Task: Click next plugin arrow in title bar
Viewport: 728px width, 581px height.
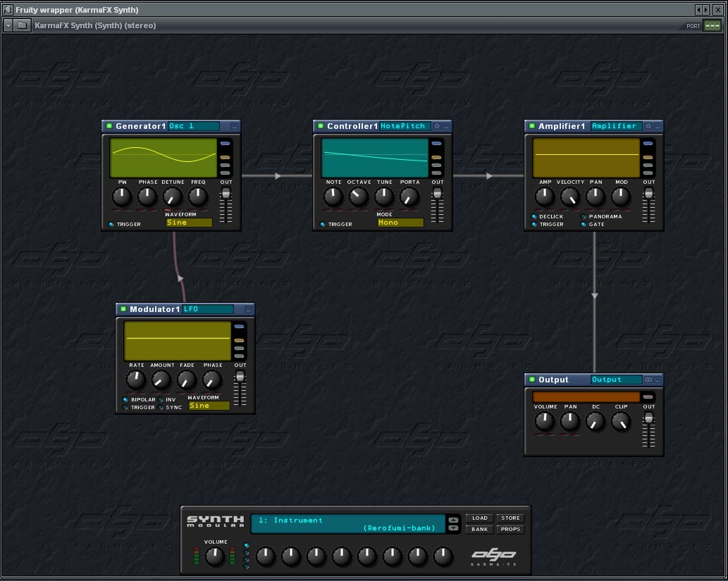Action: point(706,9)
